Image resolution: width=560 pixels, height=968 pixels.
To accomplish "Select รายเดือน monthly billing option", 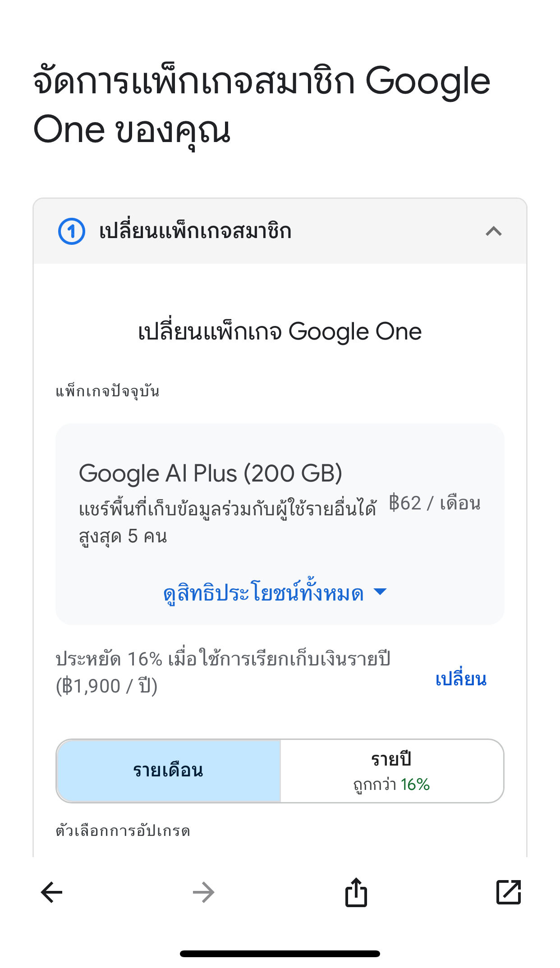I will (x=168, y=771).
